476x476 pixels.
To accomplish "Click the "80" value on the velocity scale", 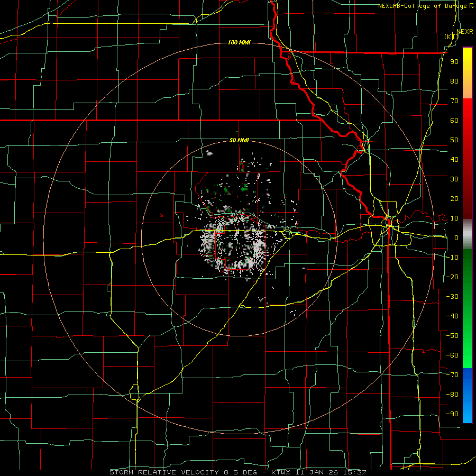I will [x=454, y=81].
